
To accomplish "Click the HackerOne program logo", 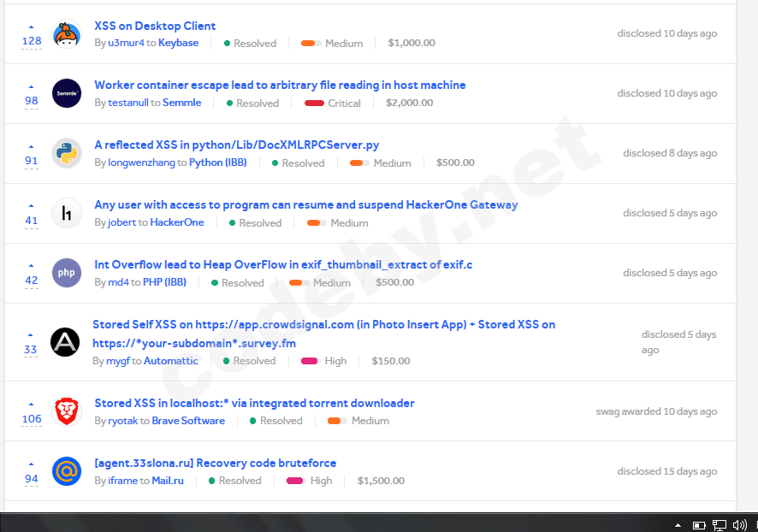I will tap(67, 213).
